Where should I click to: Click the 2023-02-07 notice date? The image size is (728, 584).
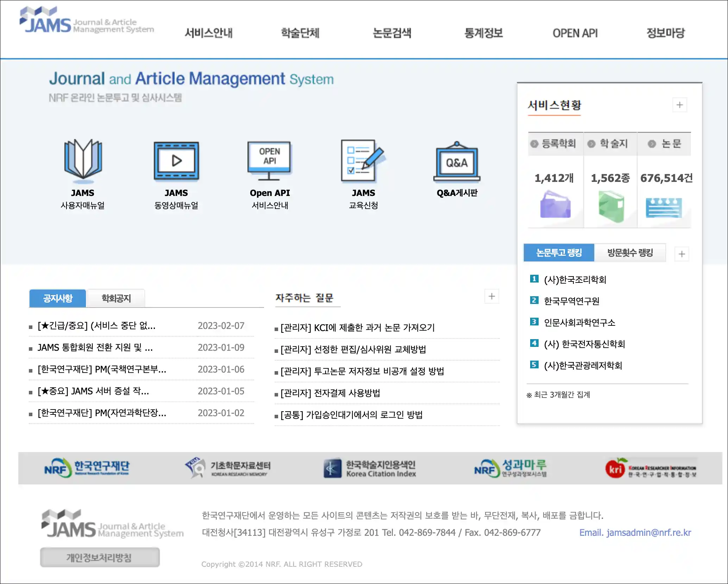click(221, 326)
